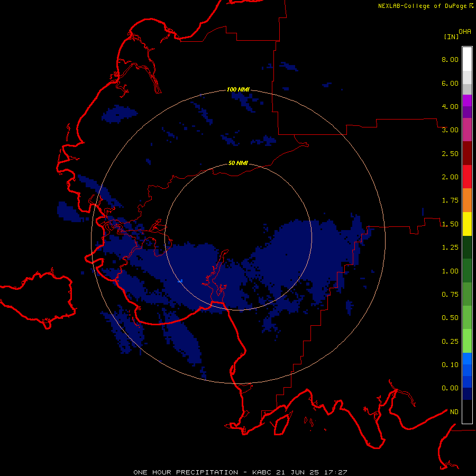Click the 0.10 legend value
476x476 pixels.
[x=450, y=365]
